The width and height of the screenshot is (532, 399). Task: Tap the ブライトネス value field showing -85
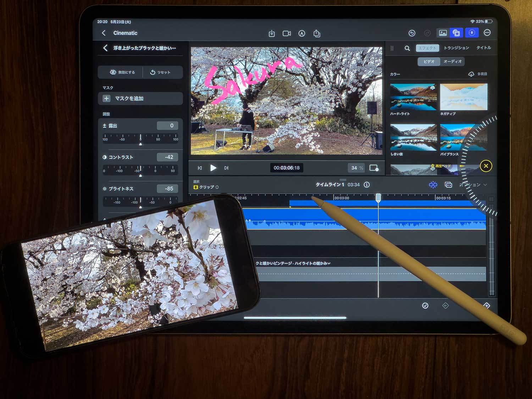point(168,188)
